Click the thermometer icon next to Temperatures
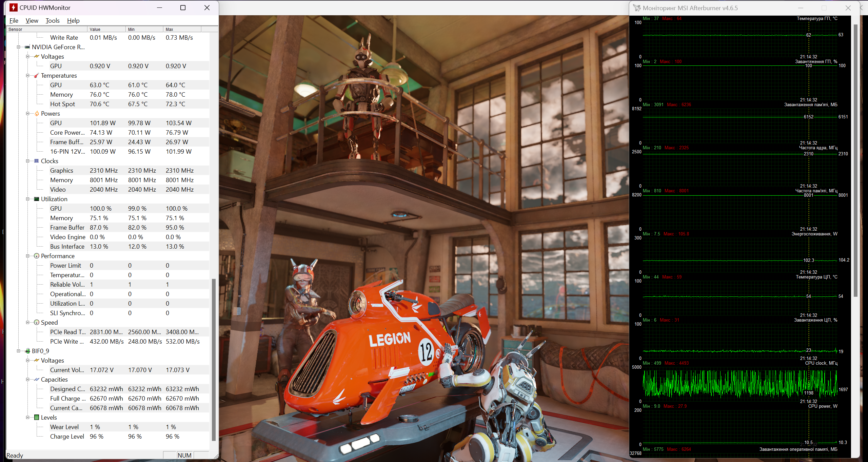 click(x=36, y=76)
